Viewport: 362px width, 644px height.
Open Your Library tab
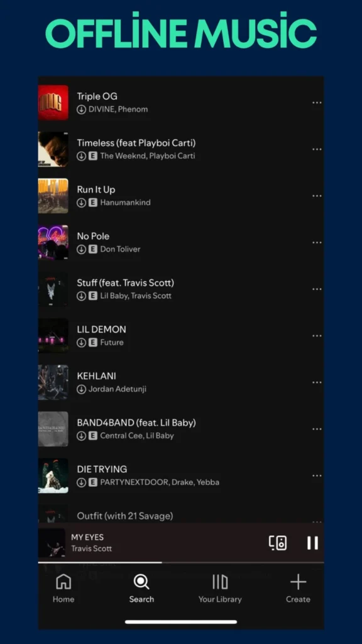[x=220, y=589]
